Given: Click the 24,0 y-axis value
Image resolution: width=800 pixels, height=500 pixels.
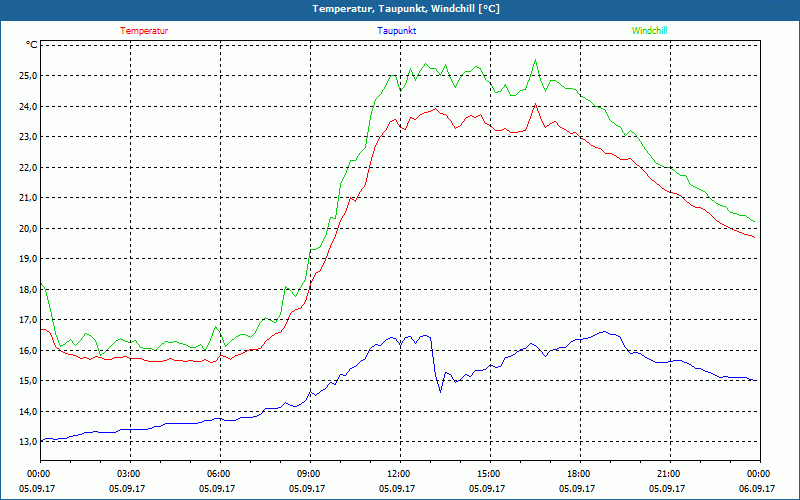Looking at the screenshot, I should 28,106.
